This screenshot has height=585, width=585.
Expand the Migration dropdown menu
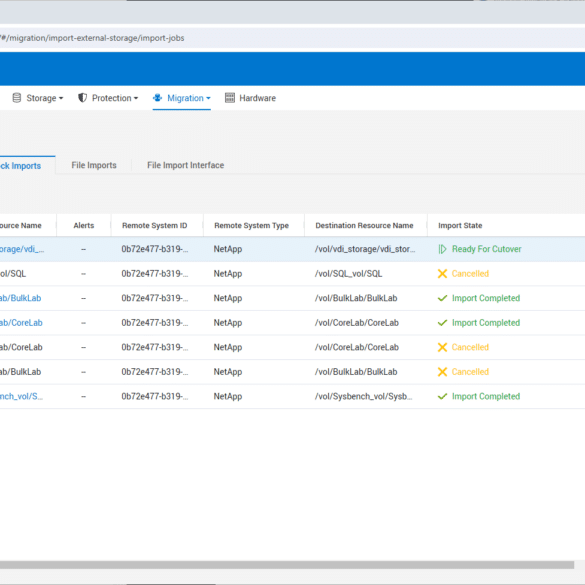click(208, 98)
